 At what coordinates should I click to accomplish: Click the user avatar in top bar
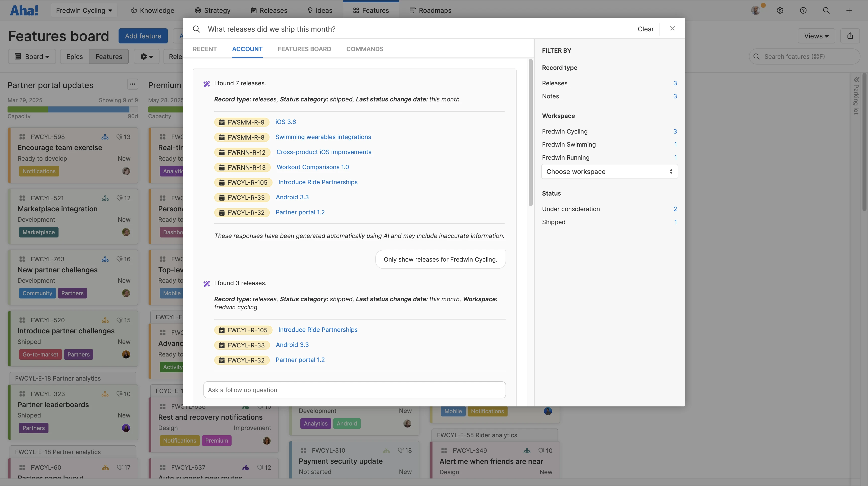(755, 11)
